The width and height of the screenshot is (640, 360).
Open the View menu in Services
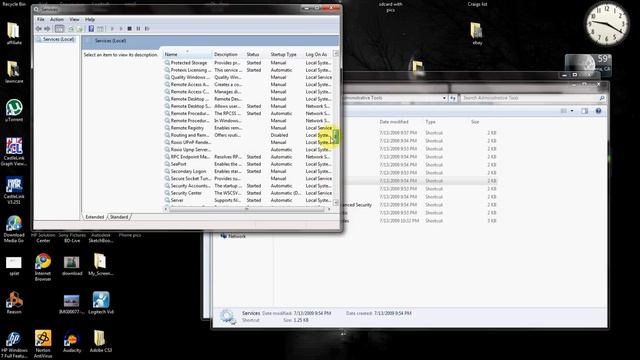[x=74, y=19]
